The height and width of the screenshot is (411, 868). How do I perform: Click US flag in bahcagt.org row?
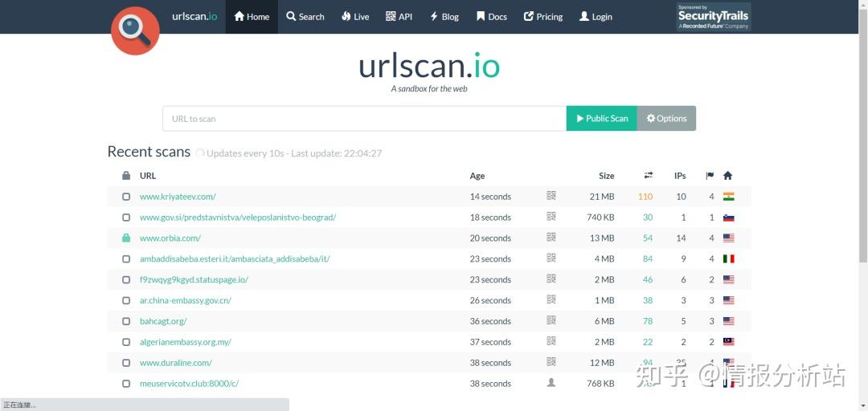tap(728, 321)
